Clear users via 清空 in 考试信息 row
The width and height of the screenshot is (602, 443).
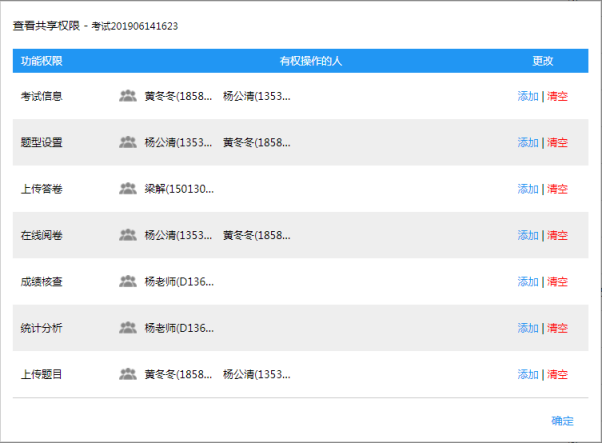(557, 96)
